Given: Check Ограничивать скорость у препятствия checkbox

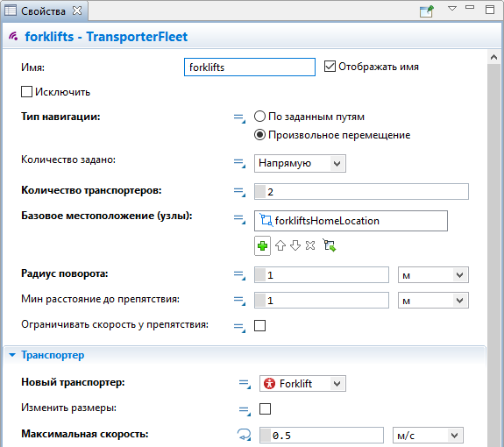Looking at the screenshot, I should pyautogui.click(x=259, y=325).
